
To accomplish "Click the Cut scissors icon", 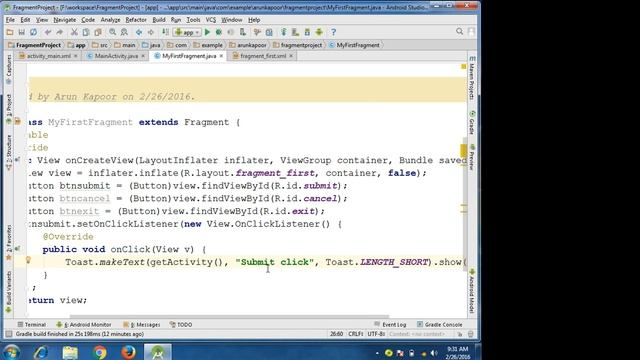I will [x=74, y=32].
